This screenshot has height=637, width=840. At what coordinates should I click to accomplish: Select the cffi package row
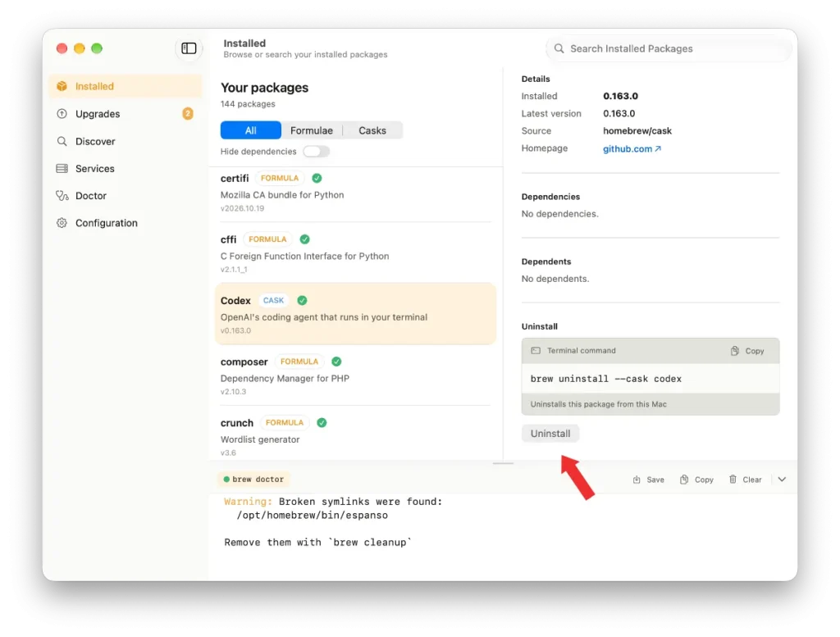point(355,253)
